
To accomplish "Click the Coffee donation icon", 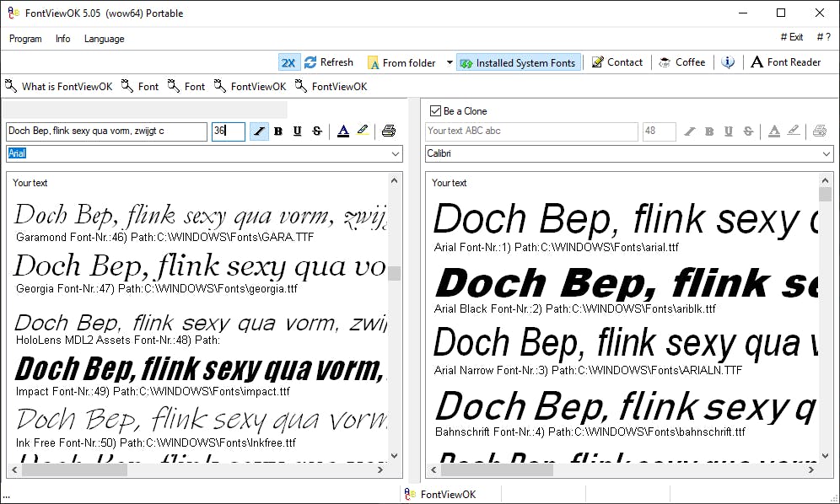I will (x=682, y=62).
